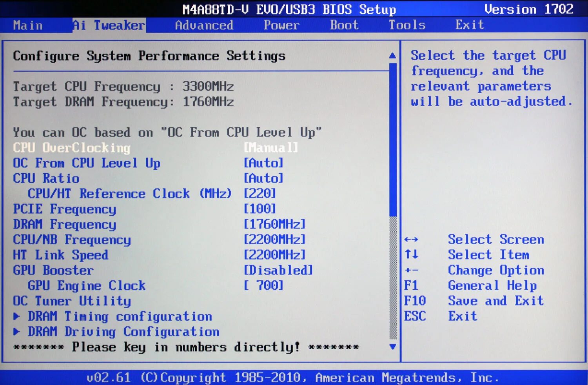Select the CPU OverClocking label
This screenshot has height=385, width=588.
[72, 148]
